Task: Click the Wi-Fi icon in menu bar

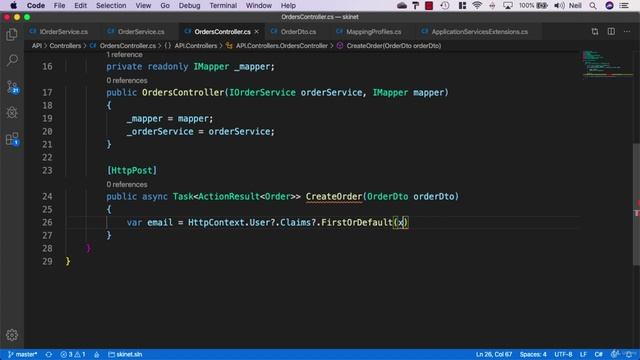Action: click(x=477, y=6)
